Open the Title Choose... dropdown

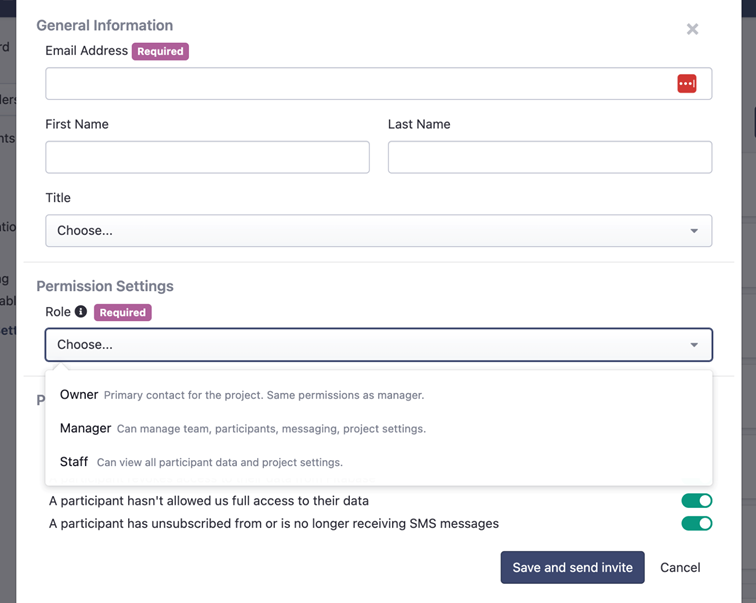pos(378,231)
